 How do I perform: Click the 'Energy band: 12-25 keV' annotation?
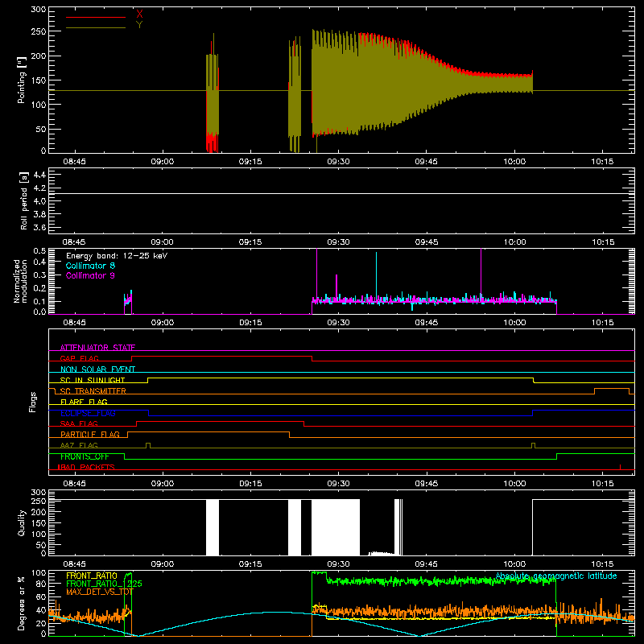tap(117, 256)
